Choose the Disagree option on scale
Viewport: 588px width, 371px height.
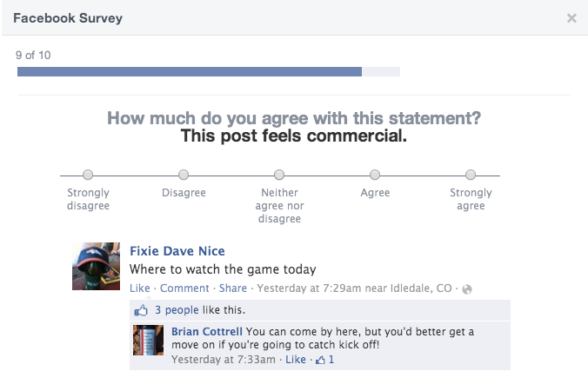[x=184, y=175]
